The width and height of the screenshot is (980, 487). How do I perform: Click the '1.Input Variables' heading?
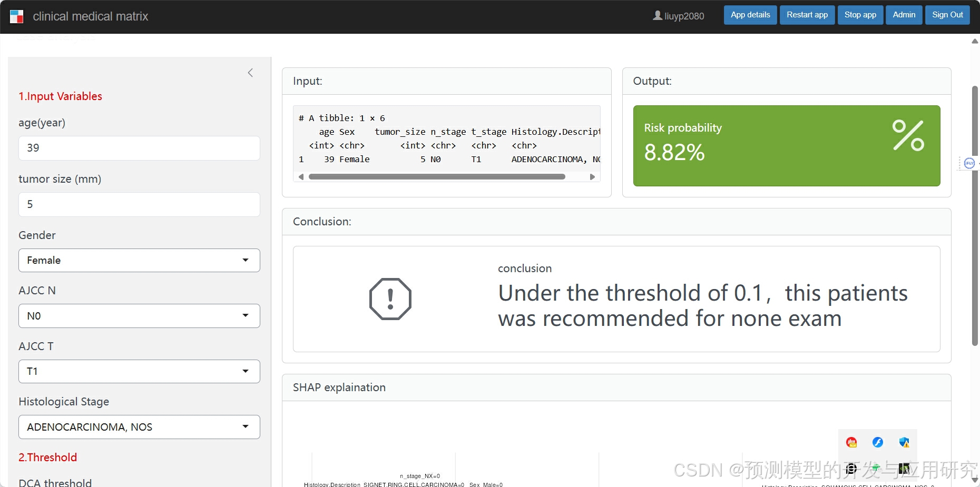point(61,96)
